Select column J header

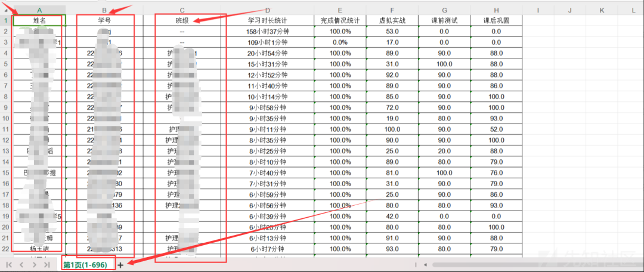(569, 10)
